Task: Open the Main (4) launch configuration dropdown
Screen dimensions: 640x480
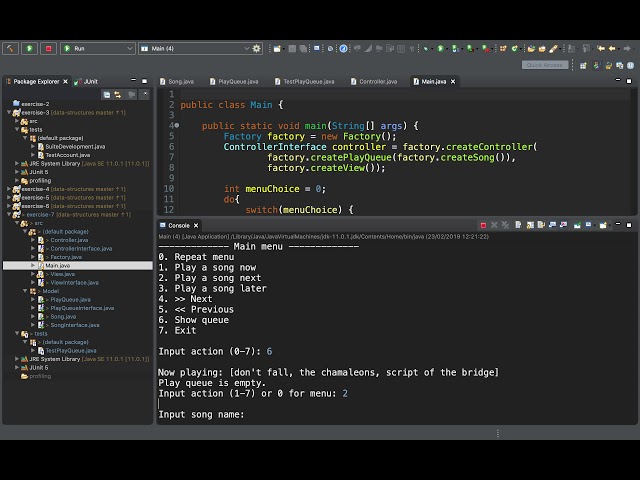Action: [195, 49]
